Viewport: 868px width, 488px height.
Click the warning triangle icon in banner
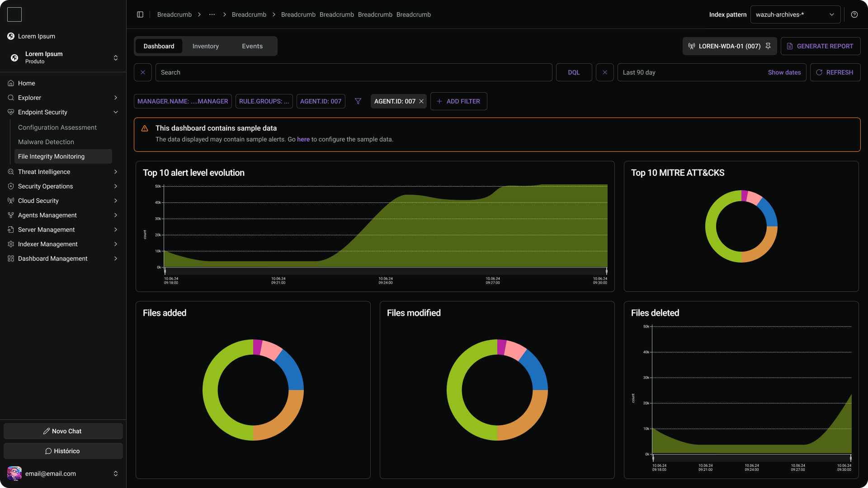point(145,128)
